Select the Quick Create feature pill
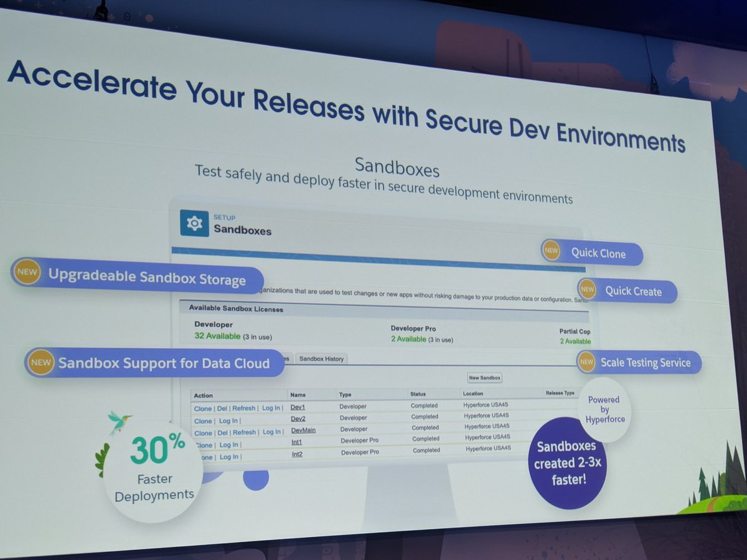 point(627,291)
